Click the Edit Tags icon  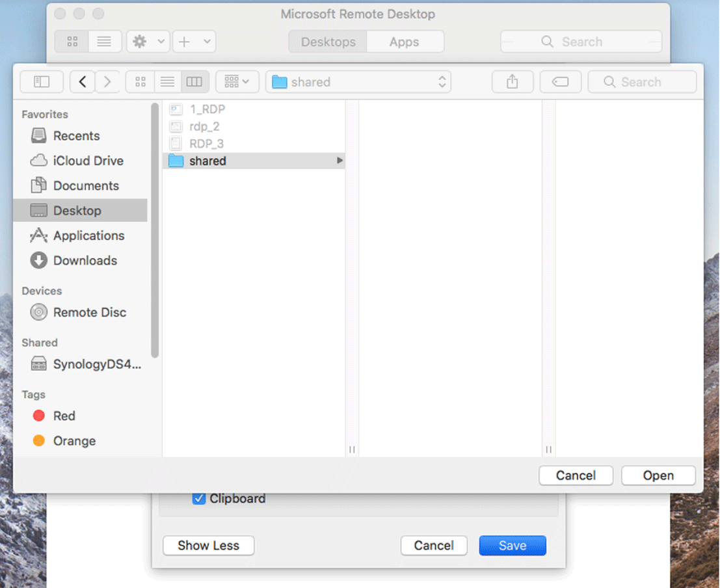click(561, 82)
